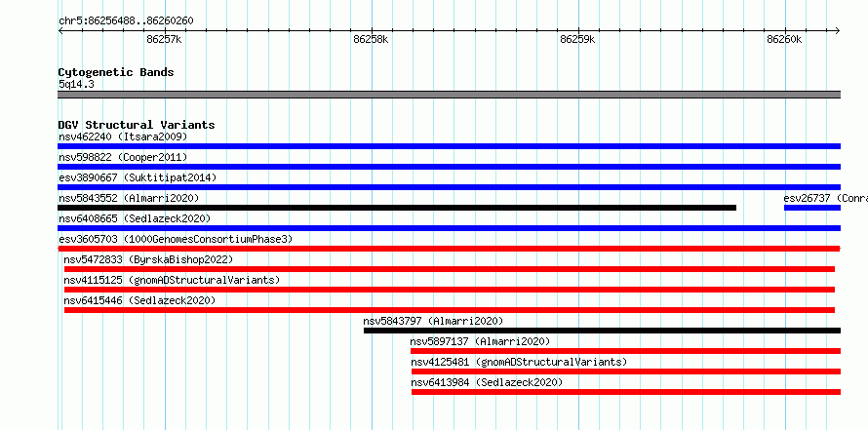The height and width of the screenshot is (430, 868).
Task: Open the nsv5843552 (Almarri2020) black variant bar
Action: [397, 208]
